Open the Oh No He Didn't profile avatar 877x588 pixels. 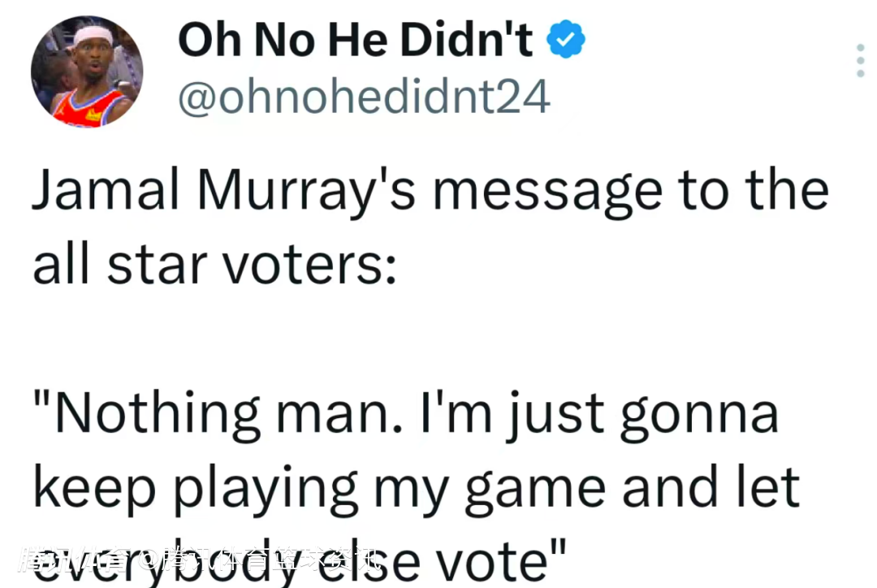coord(87,71)
